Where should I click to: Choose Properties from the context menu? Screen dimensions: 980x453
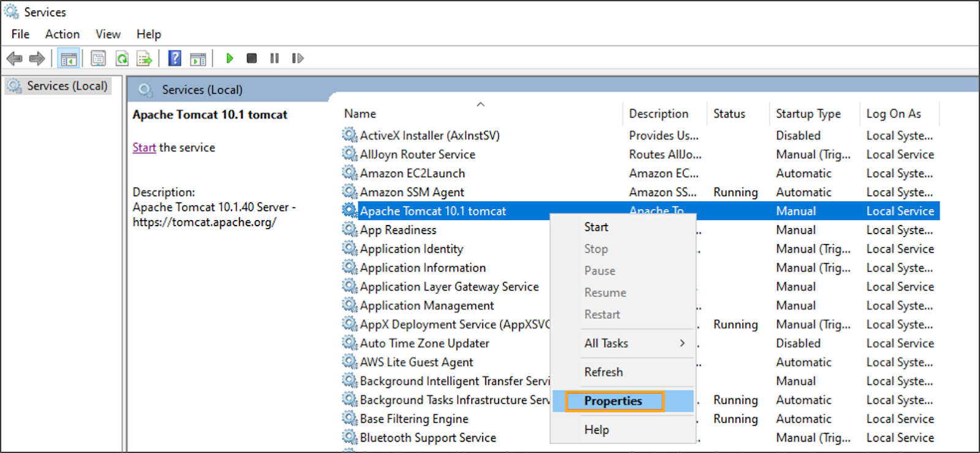[x=613, y=401]
